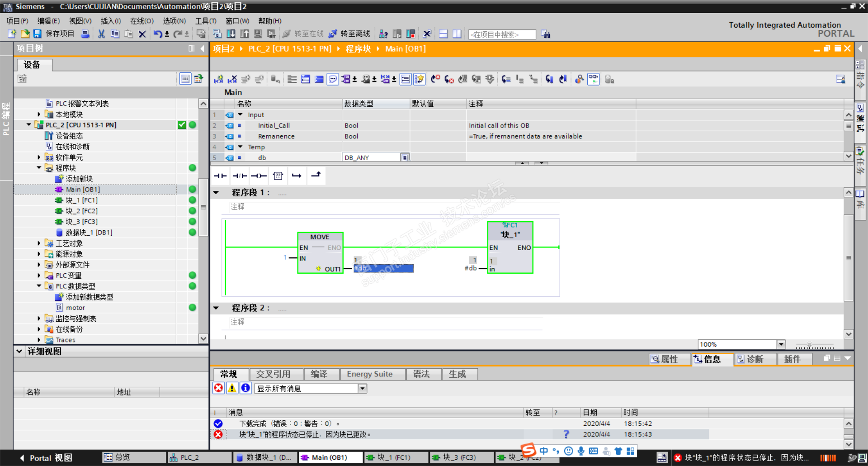The height and width of the screenshot is (466, 868).
Task: Click the 添加新块 add block item
Action: (x=79, y=179)
